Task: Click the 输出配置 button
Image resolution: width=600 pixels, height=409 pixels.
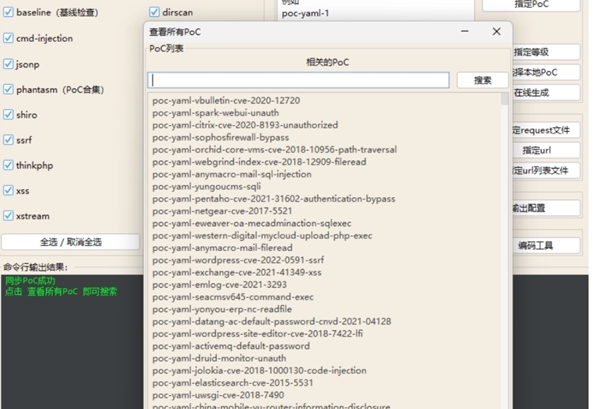Action: point(546,208)
